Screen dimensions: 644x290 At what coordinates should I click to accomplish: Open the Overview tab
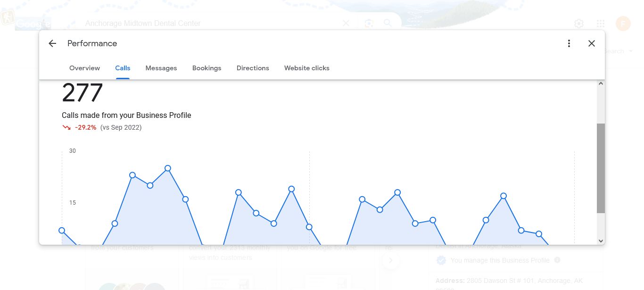pos(84,68)
